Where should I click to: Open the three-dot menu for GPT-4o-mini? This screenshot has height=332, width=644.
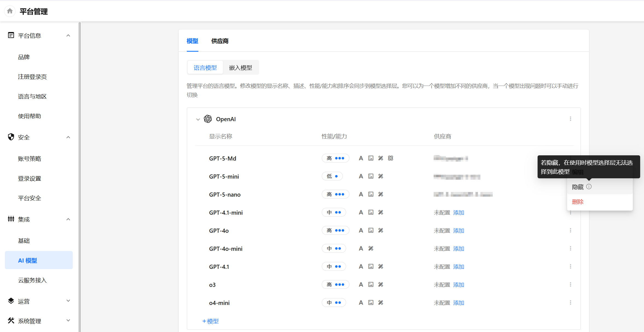tap(570, 248)
